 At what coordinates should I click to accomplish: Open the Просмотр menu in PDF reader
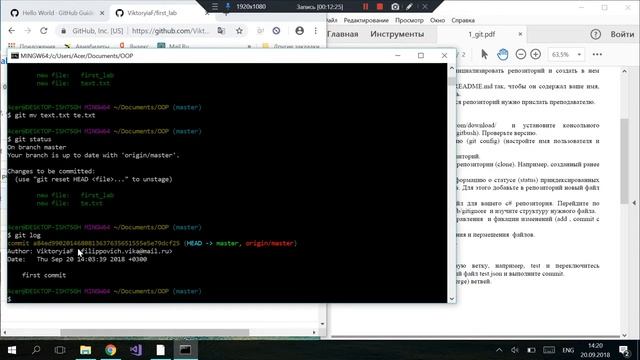(409, 20)
